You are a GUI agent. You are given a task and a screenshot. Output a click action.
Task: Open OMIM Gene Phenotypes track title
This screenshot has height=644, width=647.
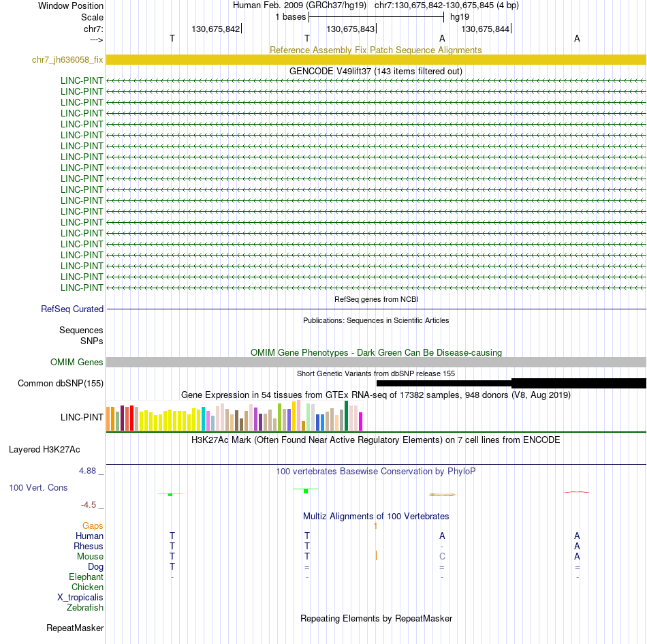(376, 352)
